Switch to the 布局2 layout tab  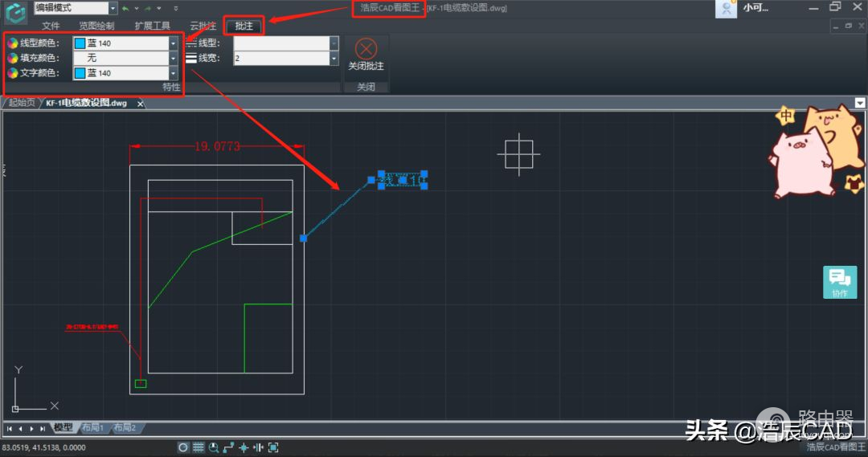[x=125, y=427]
